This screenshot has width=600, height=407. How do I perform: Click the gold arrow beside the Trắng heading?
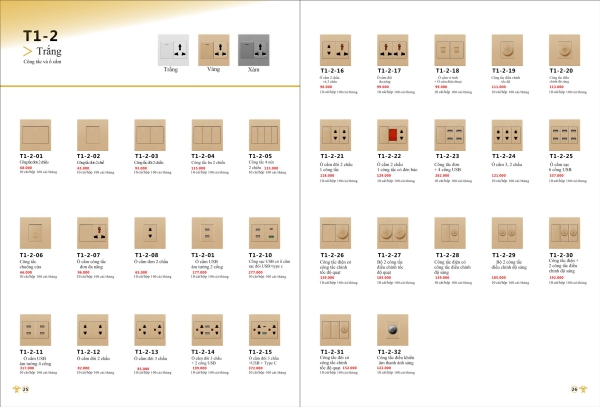[27, 51]
